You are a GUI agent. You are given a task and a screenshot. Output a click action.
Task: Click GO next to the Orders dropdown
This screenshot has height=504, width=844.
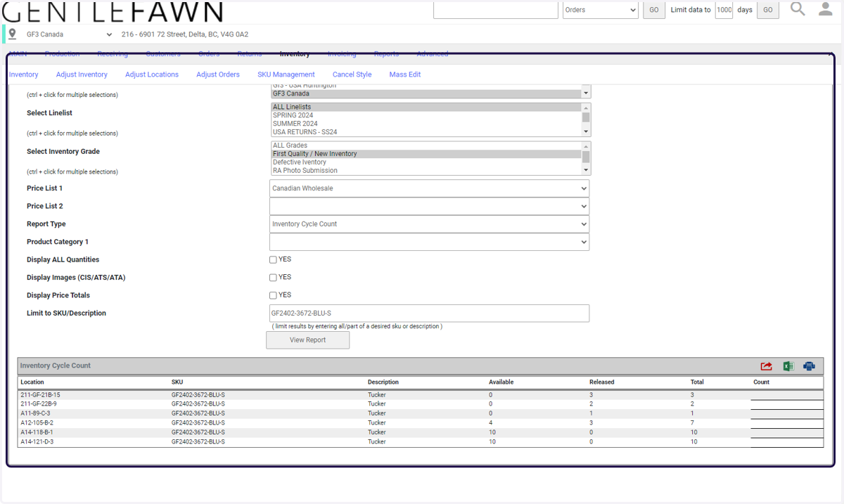pos(654,10)
